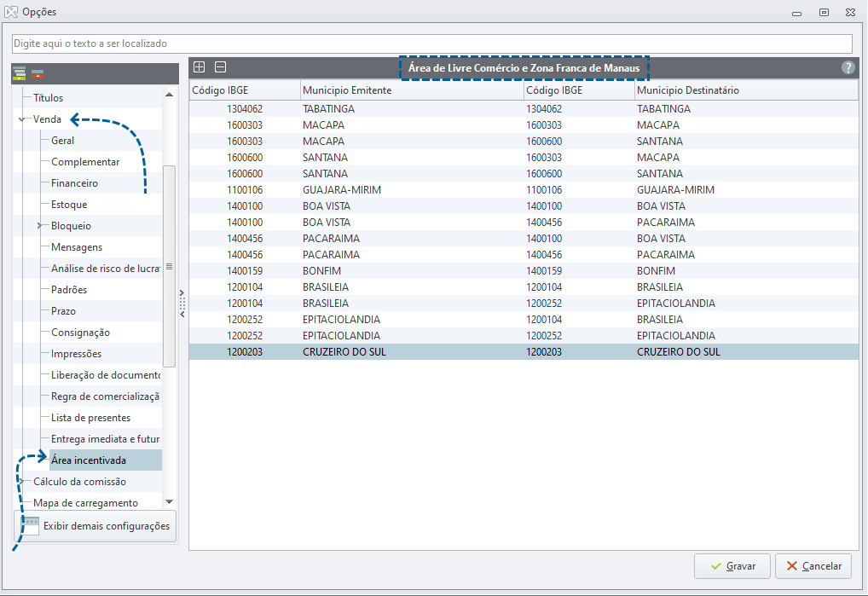Click the tree scrollbar up arrow
Screen dimensions: 868x596
[x=170, y=95]
